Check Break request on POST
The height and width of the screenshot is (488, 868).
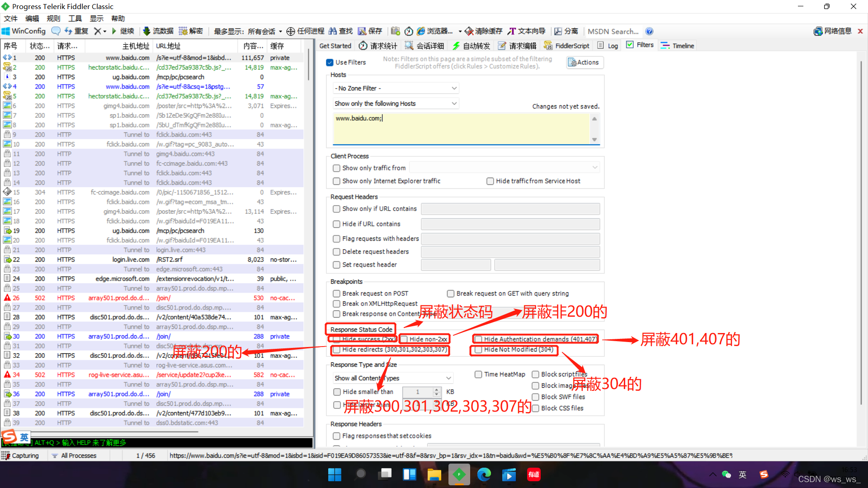[336, 294]
